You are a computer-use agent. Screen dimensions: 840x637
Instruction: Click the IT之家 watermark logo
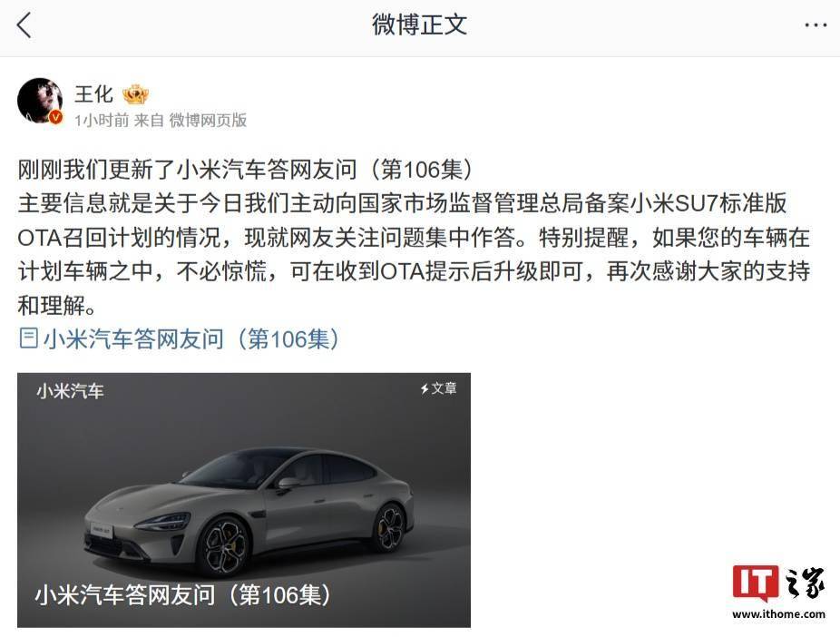point(778,584)
